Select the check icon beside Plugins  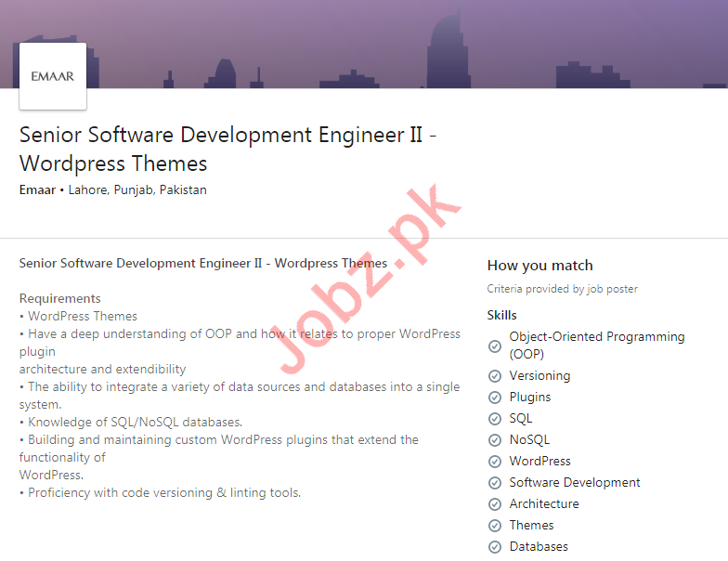[495, 398]
